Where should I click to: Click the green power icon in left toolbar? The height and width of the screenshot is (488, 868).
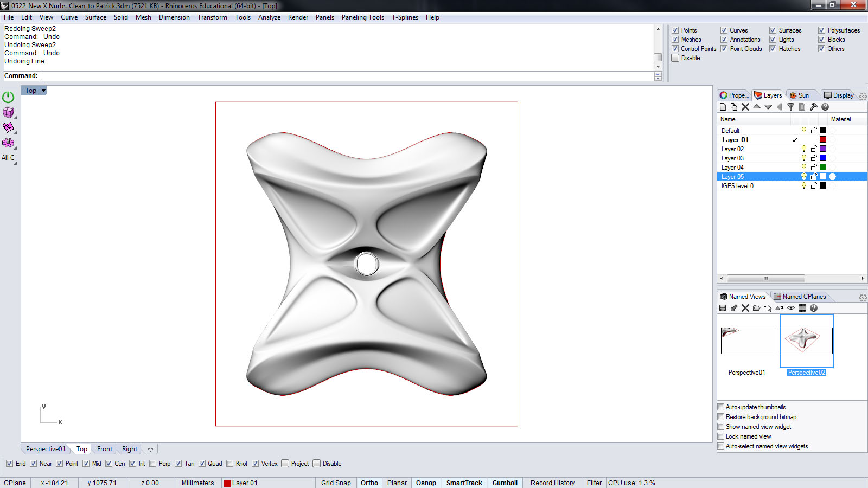[x=8, y=98]
